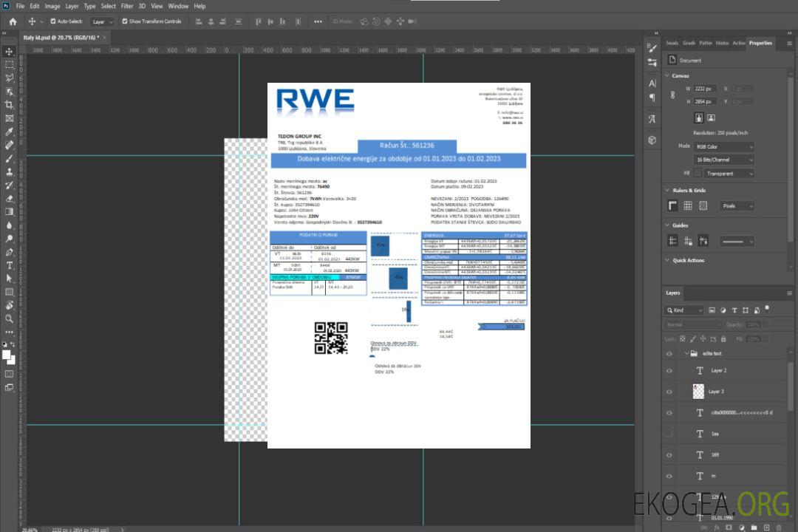Pick the Zoom tool in the toolbar
The width and height of the screenshot is (798, 532).
pos(10,318)
